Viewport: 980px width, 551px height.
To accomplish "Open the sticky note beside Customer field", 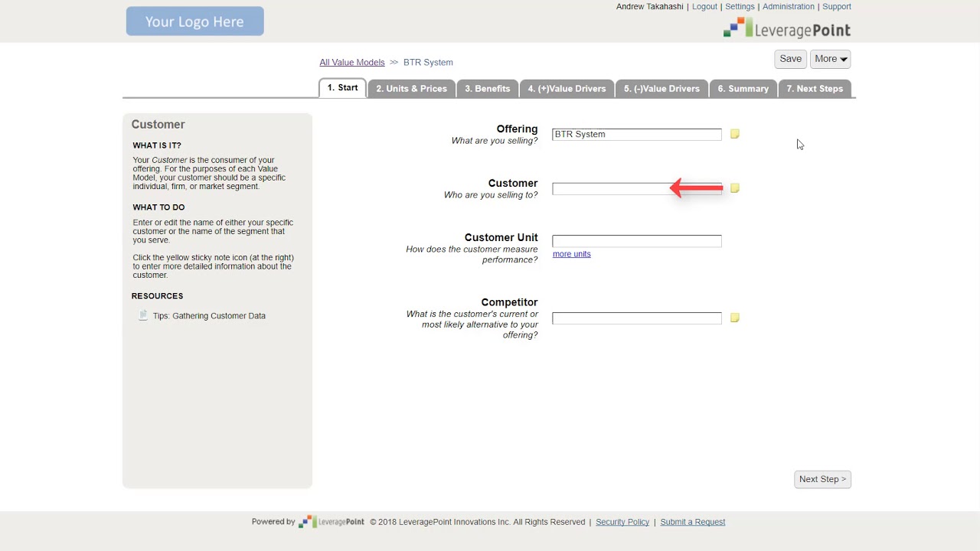I will 735,188.
